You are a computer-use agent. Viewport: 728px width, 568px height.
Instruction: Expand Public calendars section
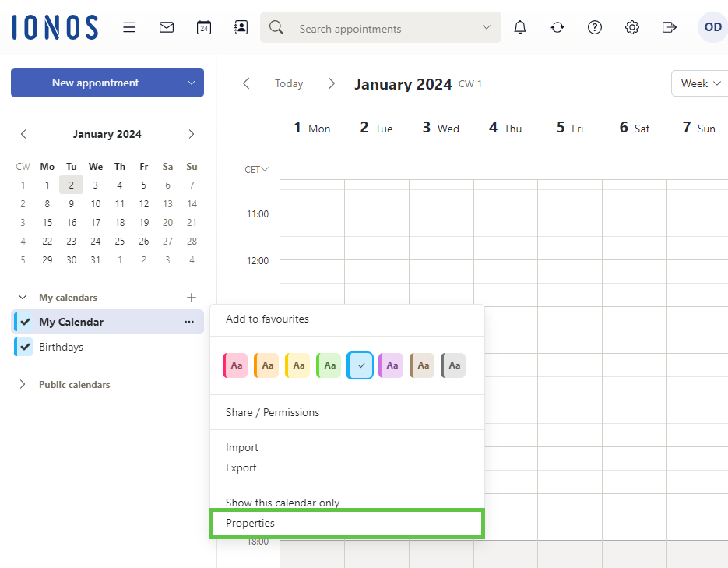tap(23, 385)
